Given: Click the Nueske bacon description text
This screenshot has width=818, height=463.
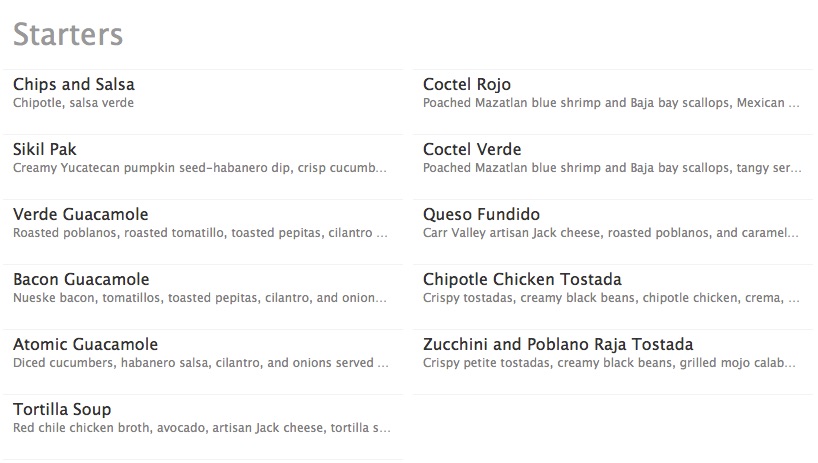Looking at the screenshot, I should click(200, 298).
